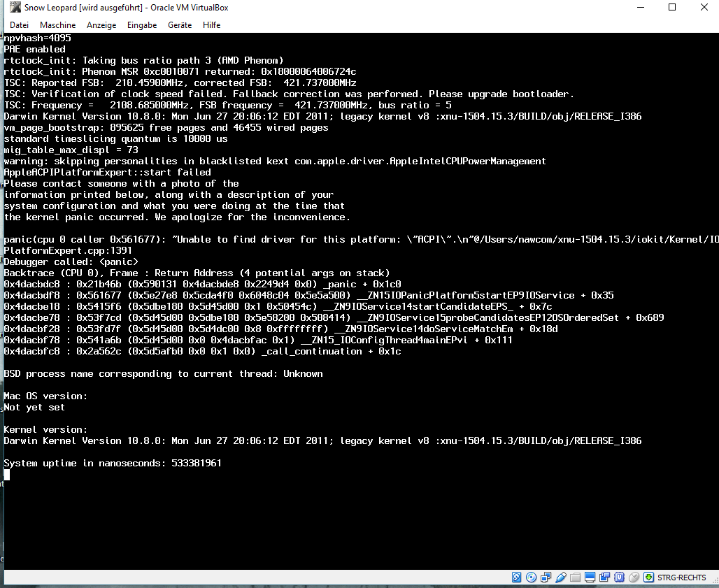
Task: Click the 'PAE enabled' line
Action: pos(34,49)
